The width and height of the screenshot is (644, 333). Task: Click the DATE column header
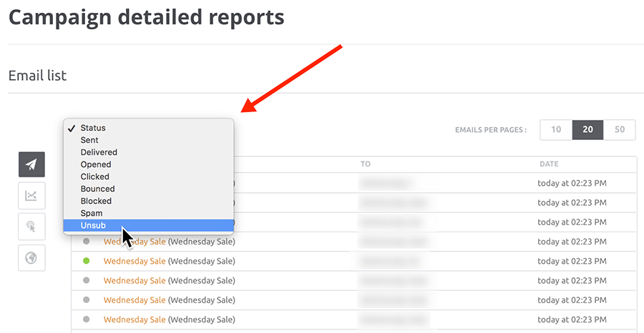pos(549,164)
